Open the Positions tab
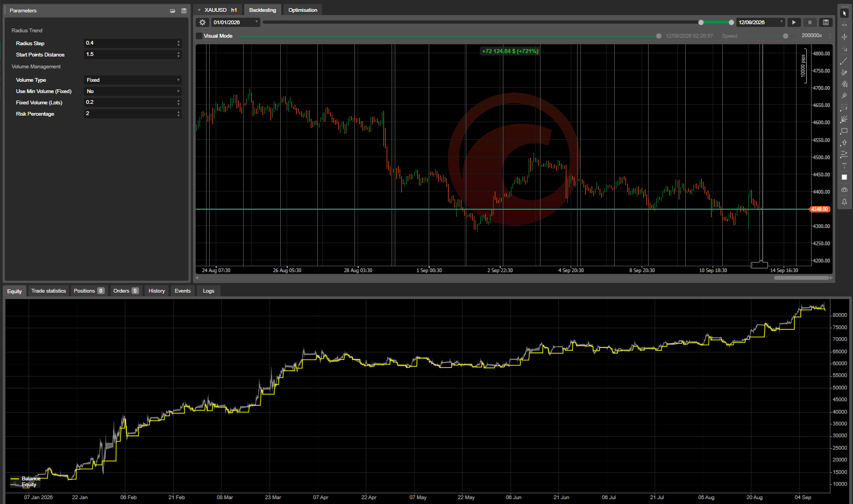This screenshot has width=853, height=504. click(89, 291)
